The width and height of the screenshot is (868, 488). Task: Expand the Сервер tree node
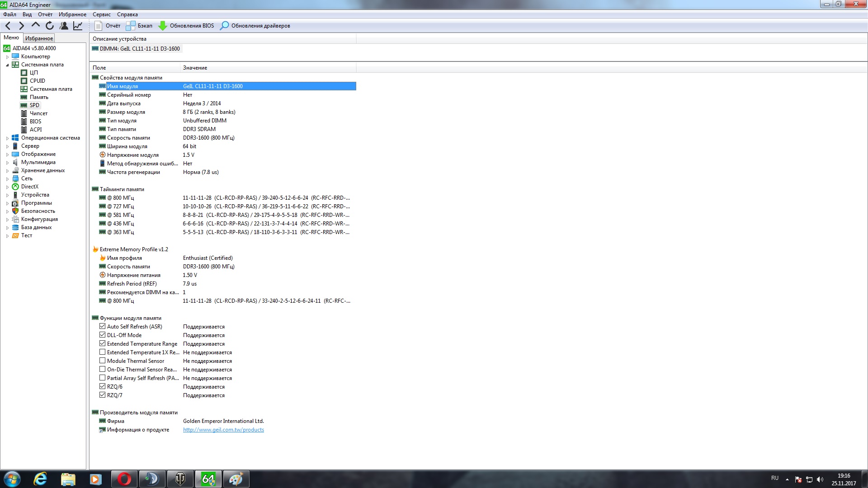pos(7,146)
